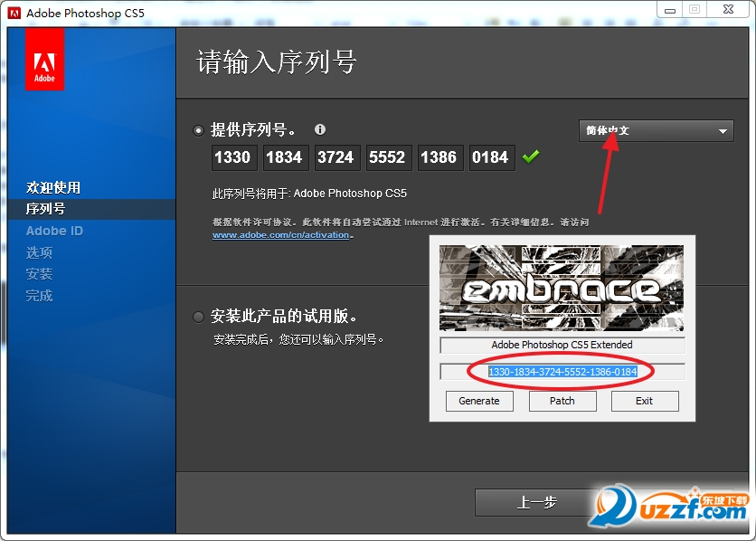Click the Adobe Photoshop CS5 Extended product field
This screenshot has width=756, height=541.
click(562, 346)
